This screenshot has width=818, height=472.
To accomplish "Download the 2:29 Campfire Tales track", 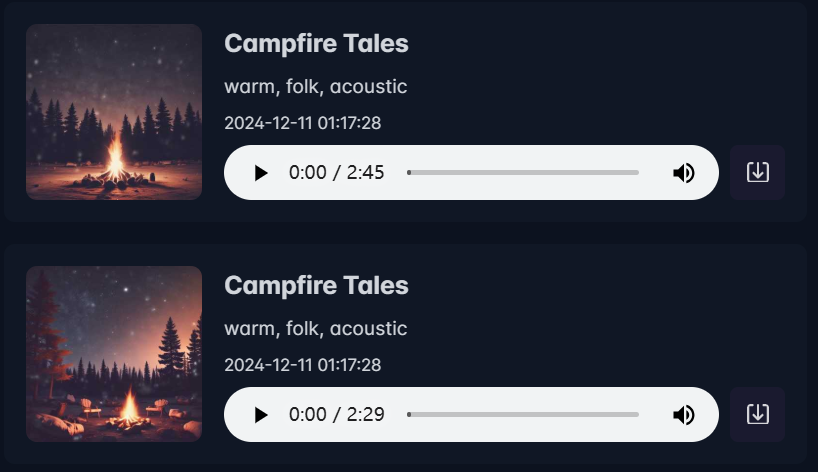I will pos(757,414).
